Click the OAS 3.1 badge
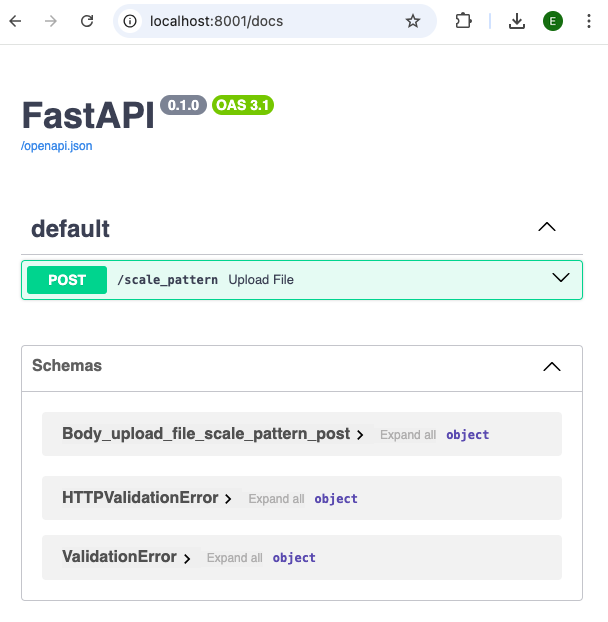Image resolution: width=608 pixels, height=622 pixels. pos(243,105)
